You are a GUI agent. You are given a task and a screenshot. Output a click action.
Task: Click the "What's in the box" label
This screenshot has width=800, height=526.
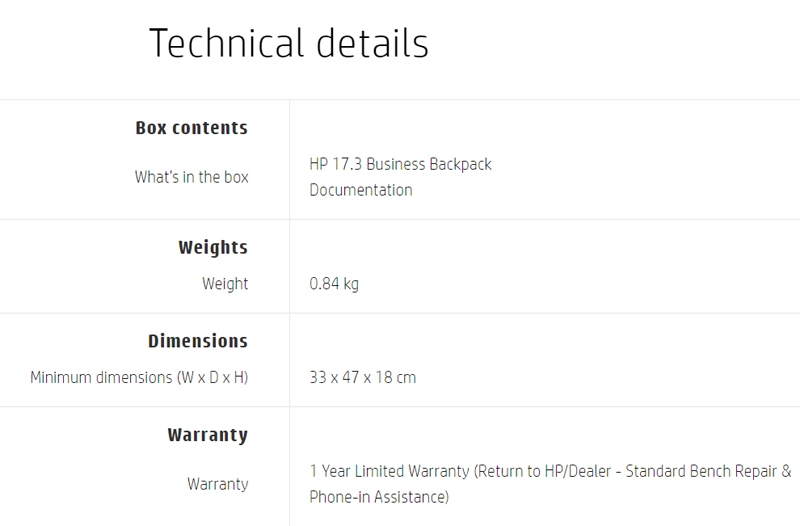point(191,177)
